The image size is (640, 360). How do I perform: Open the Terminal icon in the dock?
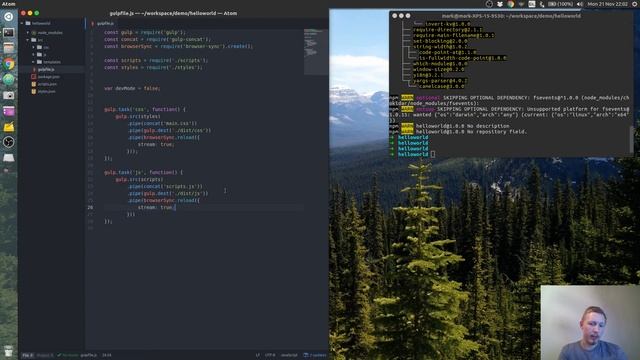tap(9, 33)
